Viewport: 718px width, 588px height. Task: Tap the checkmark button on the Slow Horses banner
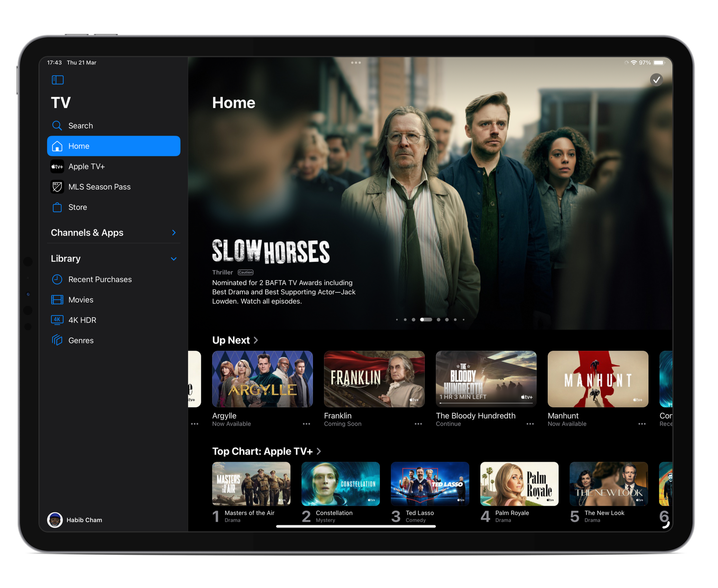coord(656,80)
